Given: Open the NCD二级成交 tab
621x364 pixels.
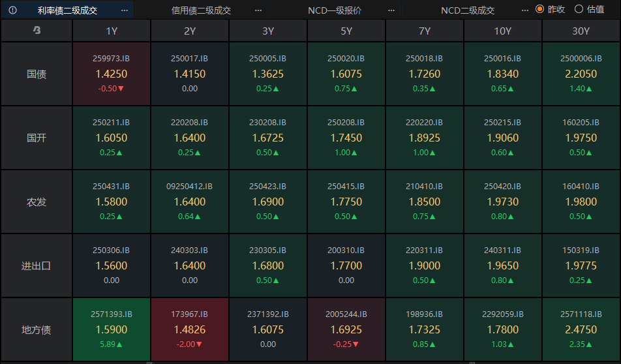Looking at the screenshot, I should pos(468,10).
